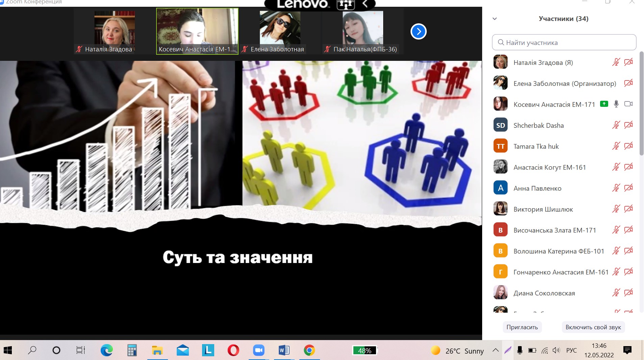Click the camera icon for Косевич Анастасія
The height and width of the screenshot is (360, 644).
(x=628, y=104)
